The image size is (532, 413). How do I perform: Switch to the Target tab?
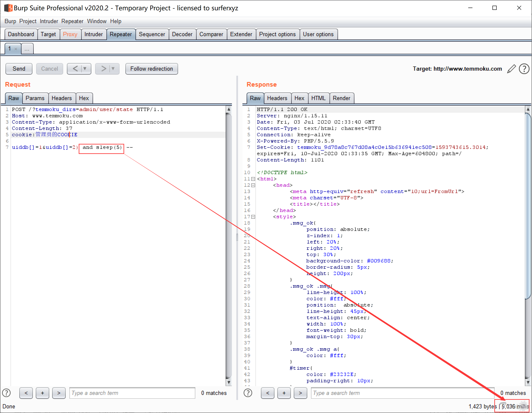[x=48, y=34]
